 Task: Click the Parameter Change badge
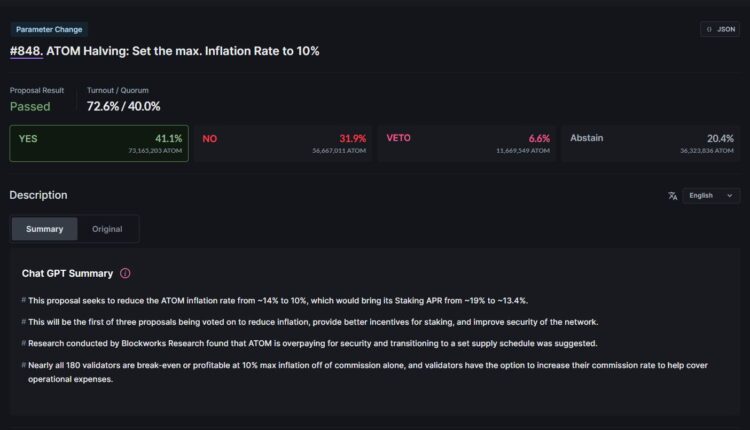50,30
